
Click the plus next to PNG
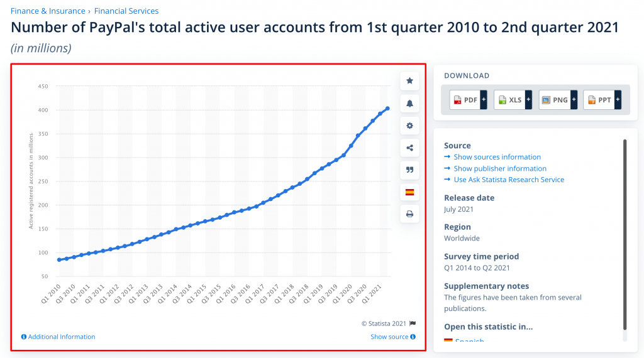coord(574,100)
